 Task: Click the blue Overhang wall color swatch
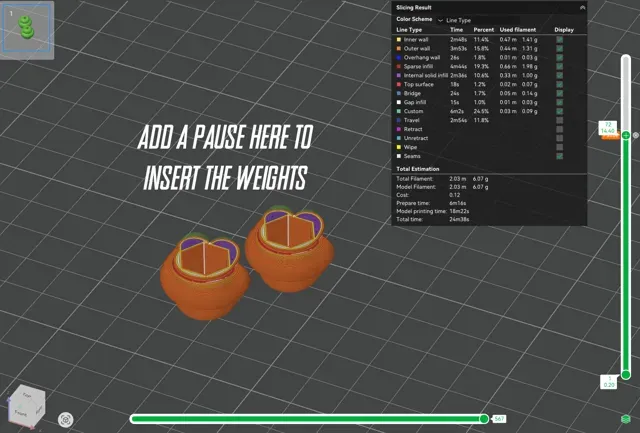(399, 58)
